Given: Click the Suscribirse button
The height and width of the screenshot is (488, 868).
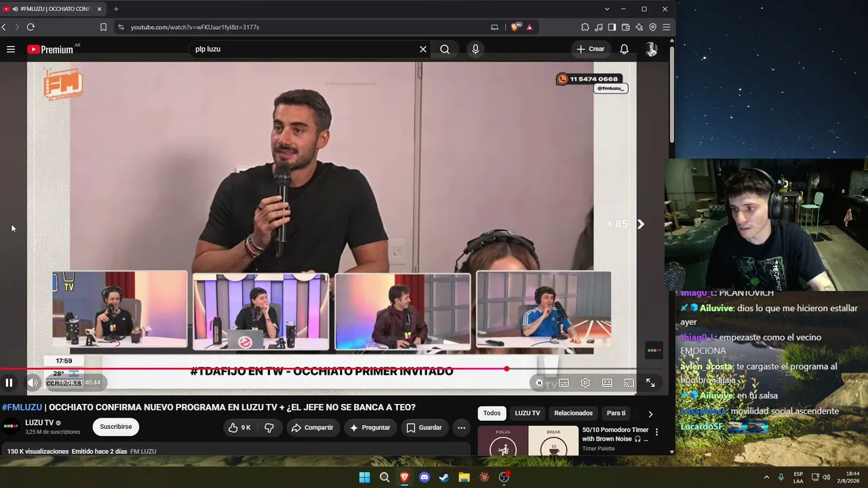Looking at the screenshot, I should [116, 427].
